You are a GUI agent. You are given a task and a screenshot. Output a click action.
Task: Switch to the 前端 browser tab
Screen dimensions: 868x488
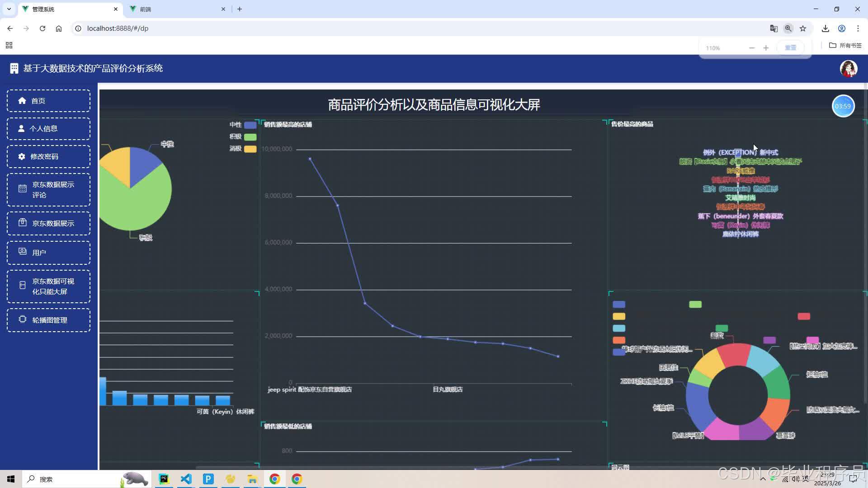pyautogui.click(x=177, y=9)
